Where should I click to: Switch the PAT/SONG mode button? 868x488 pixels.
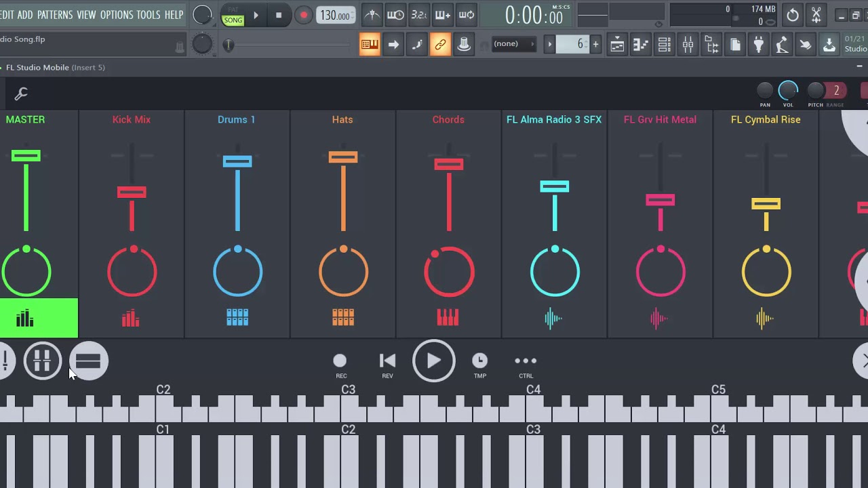coord(233,16)
